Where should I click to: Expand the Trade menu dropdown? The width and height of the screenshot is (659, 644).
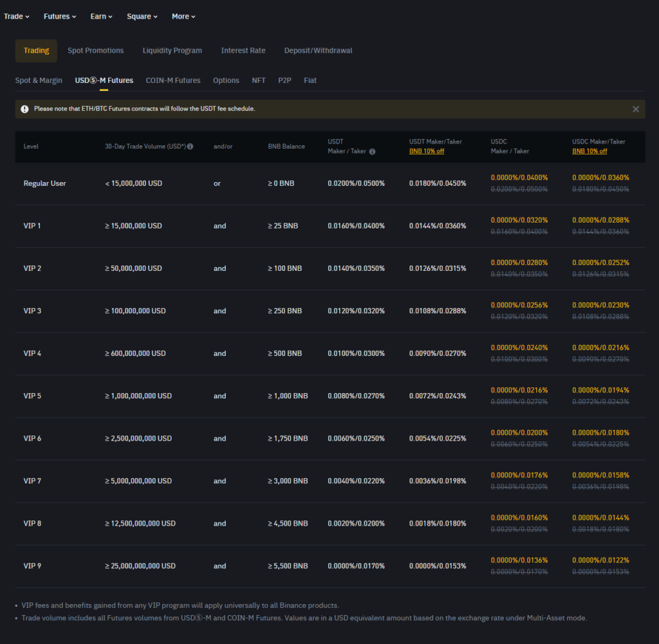pyautogui.click(x=17, y=17)
